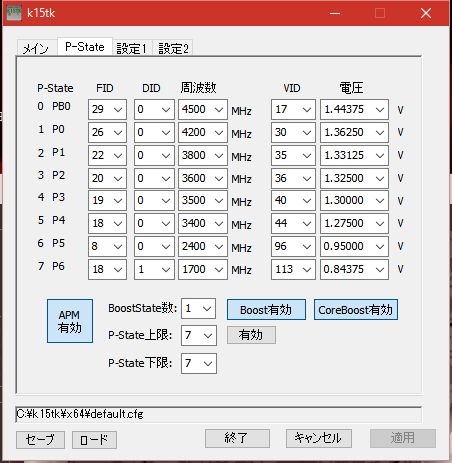
Task: Switch to the メイン tab
Action: tap(36, 48)
